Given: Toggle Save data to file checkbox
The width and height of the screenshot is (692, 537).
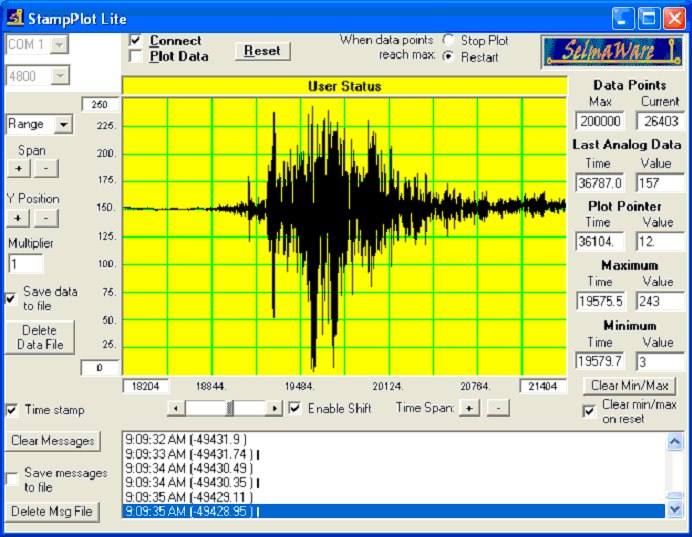Looking at the screenshot, I should [x=11, y=299].
